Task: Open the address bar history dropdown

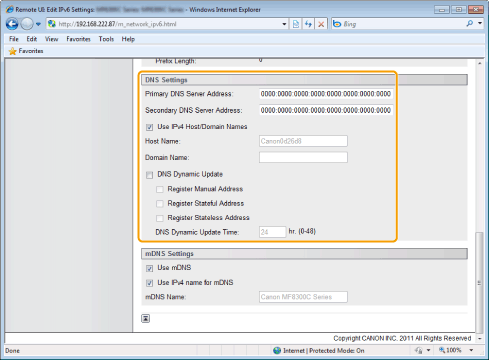Action: click(x=284, y=24)
